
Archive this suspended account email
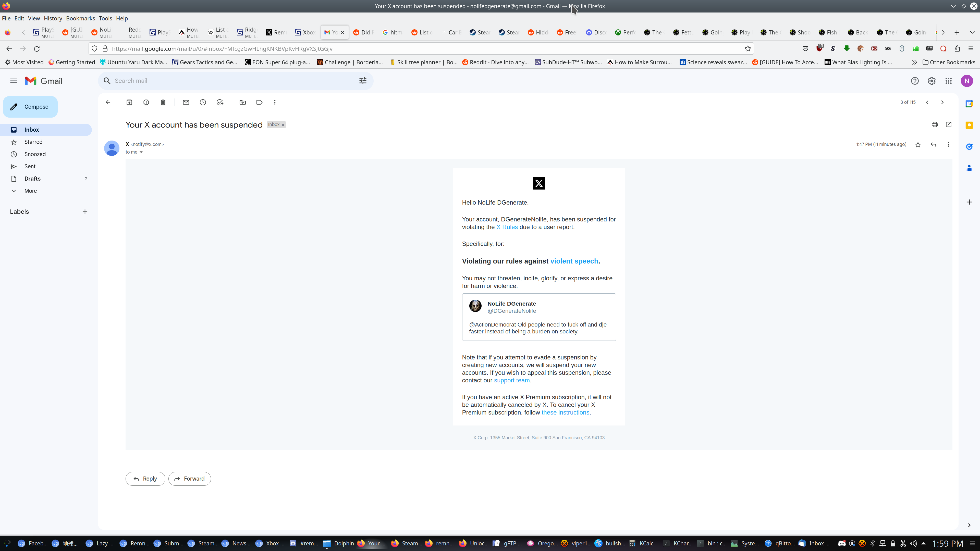(x=129, y=102)
